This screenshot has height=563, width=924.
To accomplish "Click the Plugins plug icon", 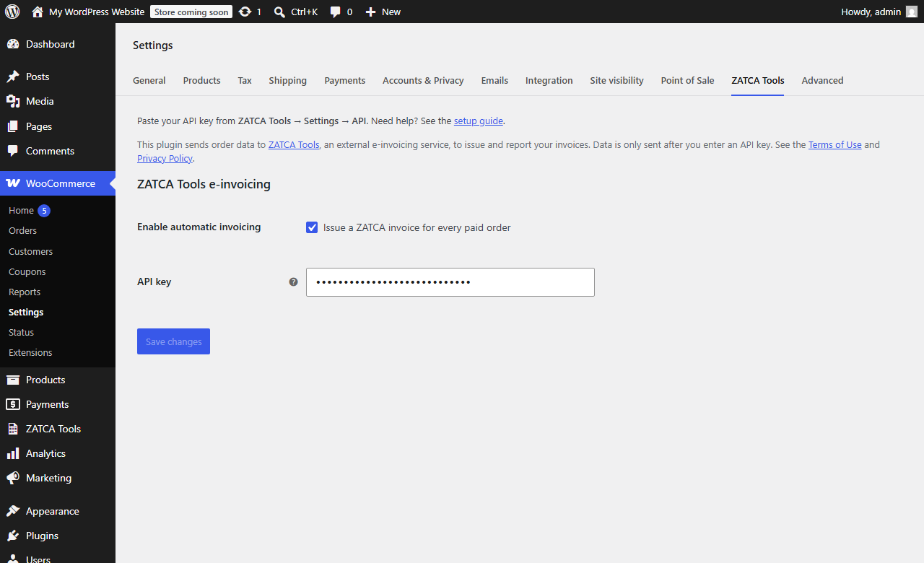I will coord(13,536).
